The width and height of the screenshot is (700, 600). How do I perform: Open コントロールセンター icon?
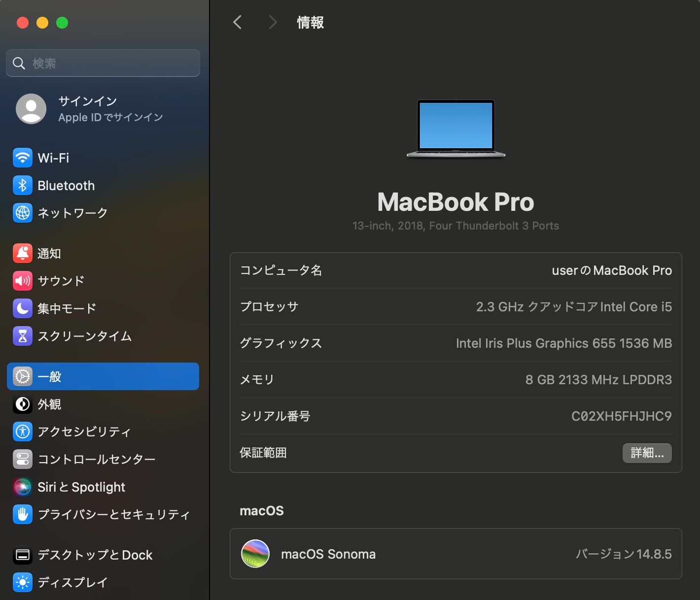click(23, 459)
